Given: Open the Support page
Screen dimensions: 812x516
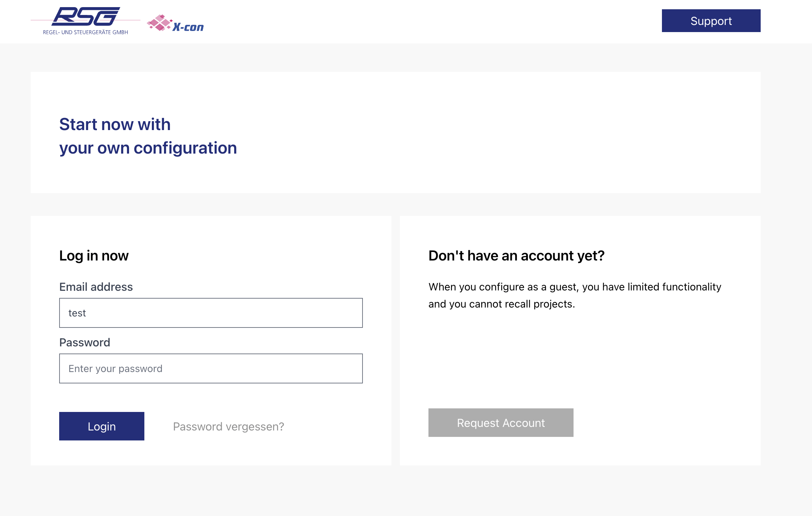Looking at the screenshot, I should (711, 21).
